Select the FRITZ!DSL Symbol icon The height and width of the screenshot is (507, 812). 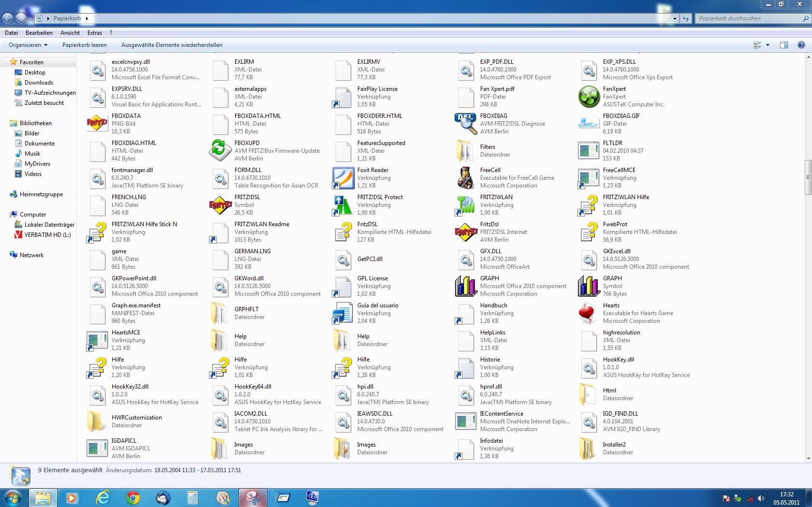click(220, 205)
